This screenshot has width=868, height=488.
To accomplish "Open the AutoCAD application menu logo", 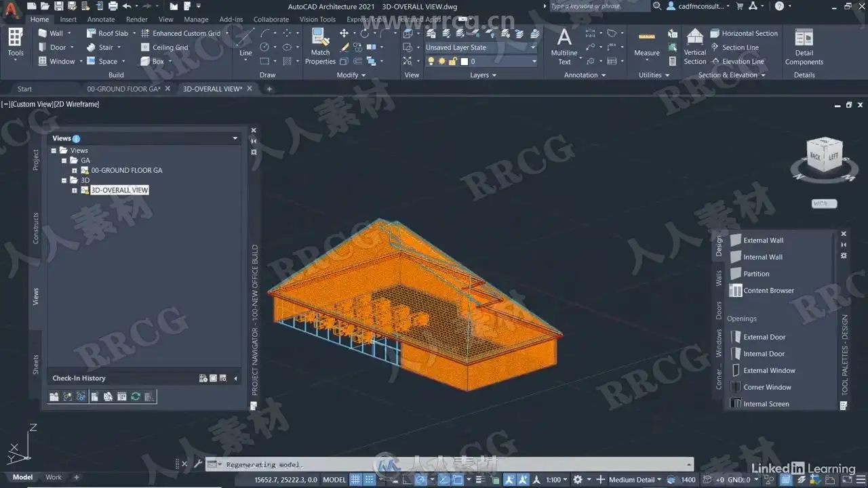I will pos(11,9).
